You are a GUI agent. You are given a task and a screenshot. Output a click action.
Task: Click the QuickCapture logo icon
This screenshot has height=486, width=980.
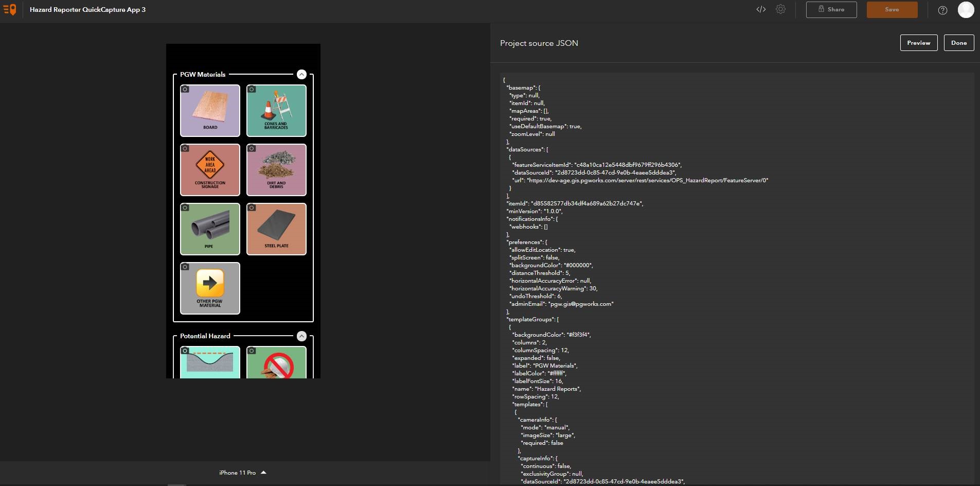tap(10, 9)
